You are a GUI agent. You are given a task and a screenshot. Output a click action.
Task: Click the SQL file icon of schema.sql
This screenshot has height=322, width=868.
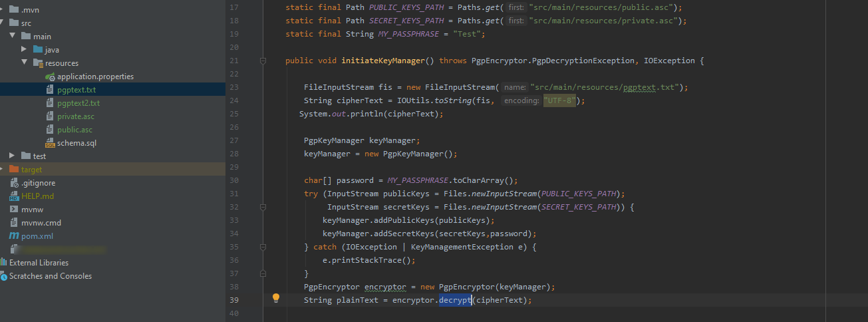click(51, 143)
